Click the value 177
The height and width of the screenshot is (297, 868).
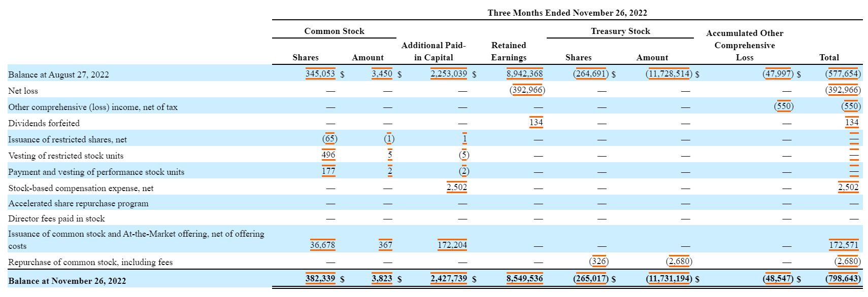pos(328,171)
